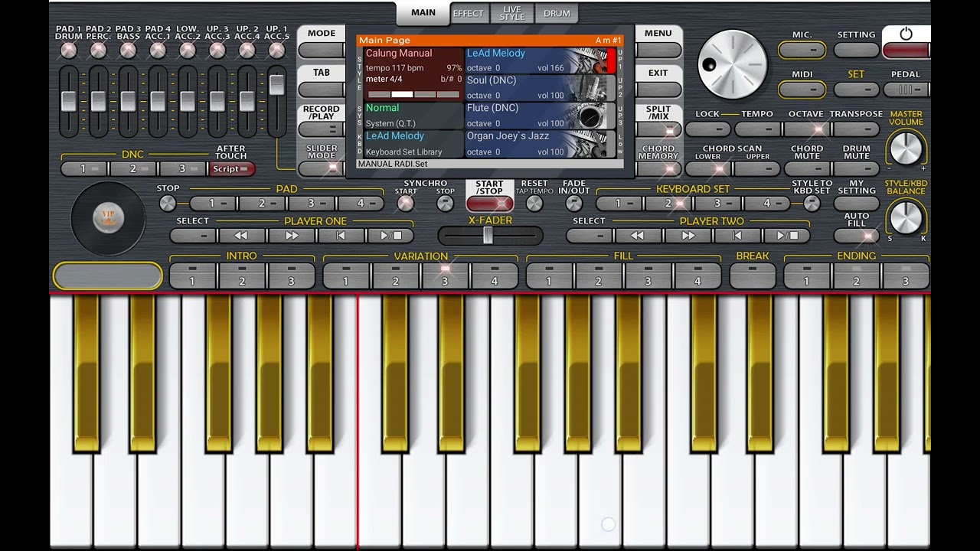Toggle Chord Mute
Viewport: 980px width, 551px height.
[x=807, y=169]
